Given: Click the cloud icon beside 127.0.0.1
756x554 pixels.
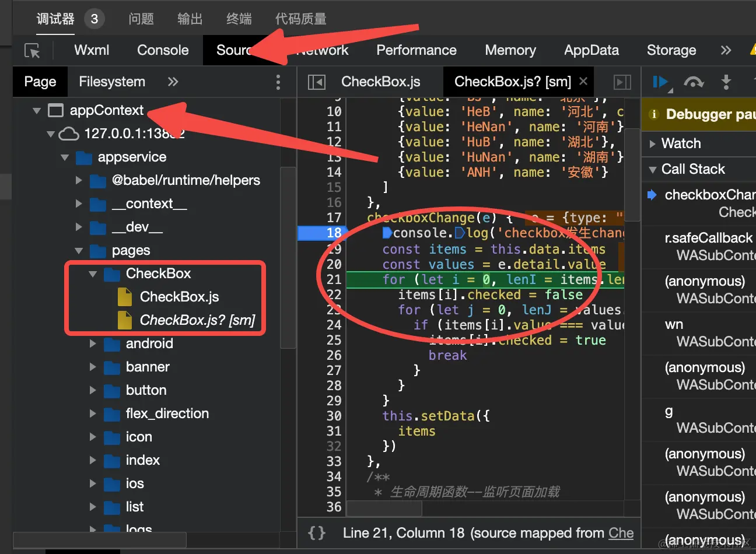Looking at the screenshot, I should [x=69, y=134].
